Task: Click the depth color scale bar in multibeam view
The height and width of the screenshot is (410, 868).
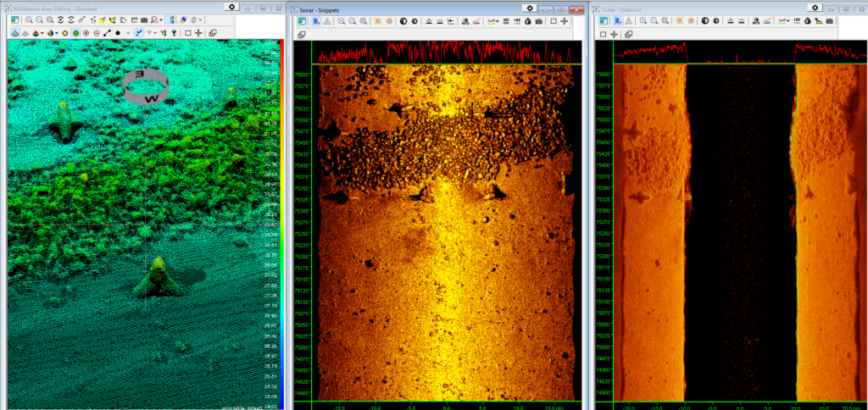Action: [281, 224]
